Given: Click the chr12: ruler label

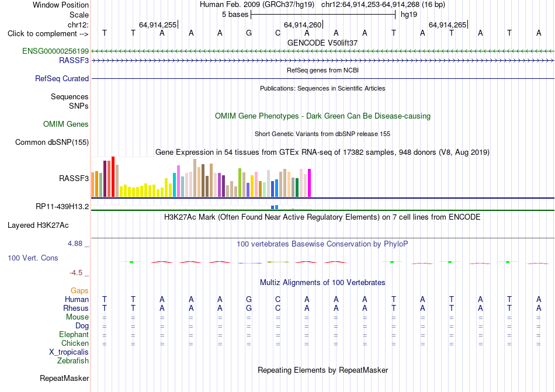Looking at the screenshot, I should point(78,25).
